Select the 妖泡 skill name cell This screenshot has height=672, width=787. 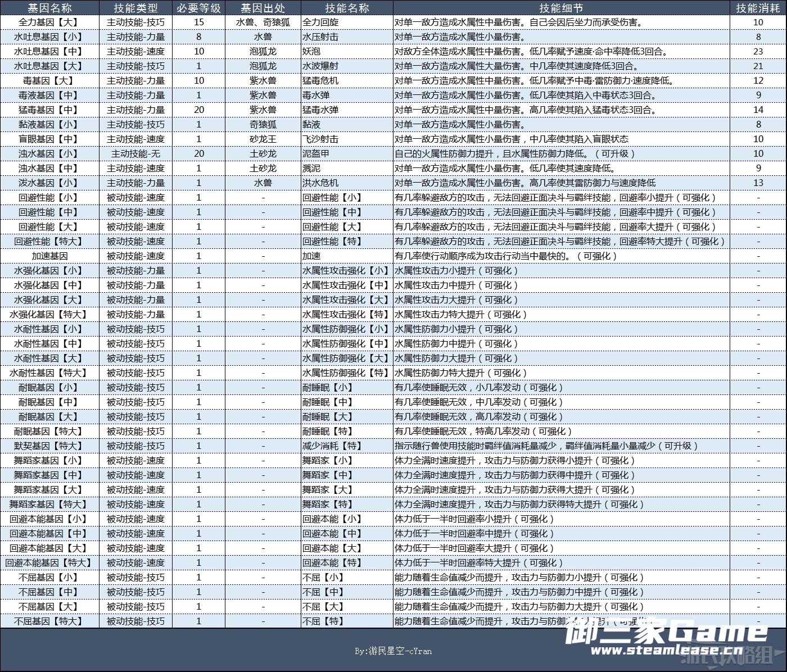[312, 52]
